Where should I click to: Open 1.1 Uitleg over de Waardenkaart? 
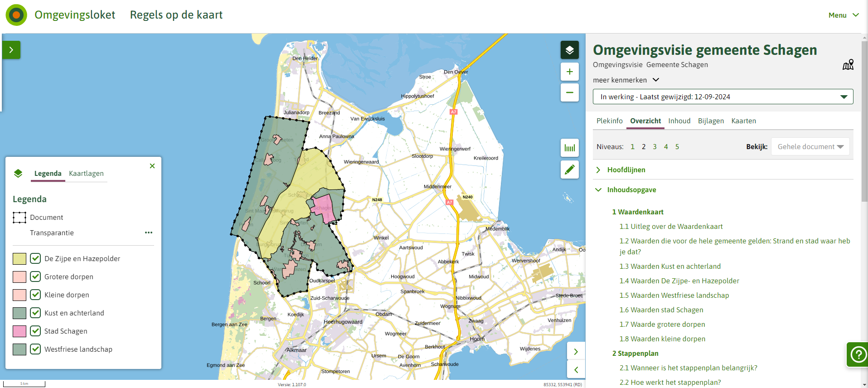click(x=671, y=226)
